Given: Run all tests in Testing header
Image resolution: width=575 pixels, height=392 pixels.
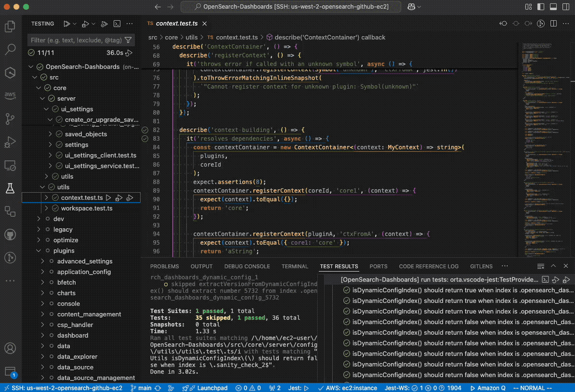Looking at the screenshot, I should (x=66, y=24).
